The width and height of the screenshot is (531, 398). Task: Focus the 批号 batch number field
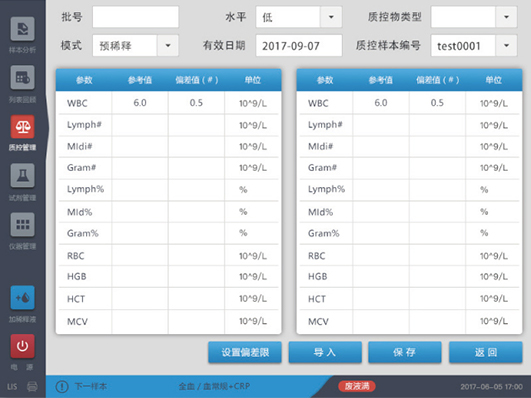pos(135,17)
